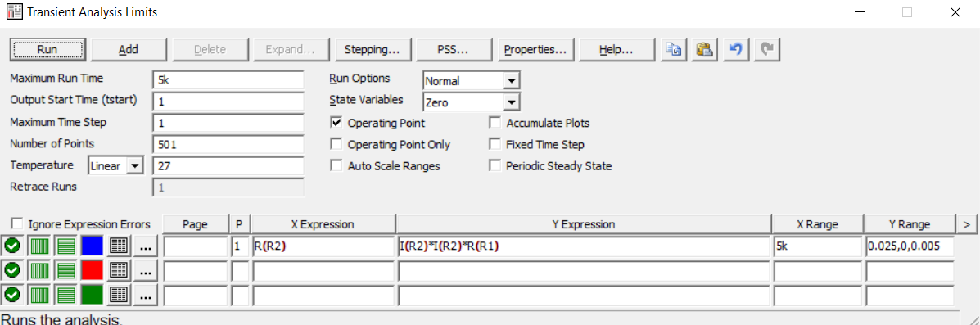Click the copy to clipboard icon
Viewport: 980px width, 325px height.
coord(675,50)
